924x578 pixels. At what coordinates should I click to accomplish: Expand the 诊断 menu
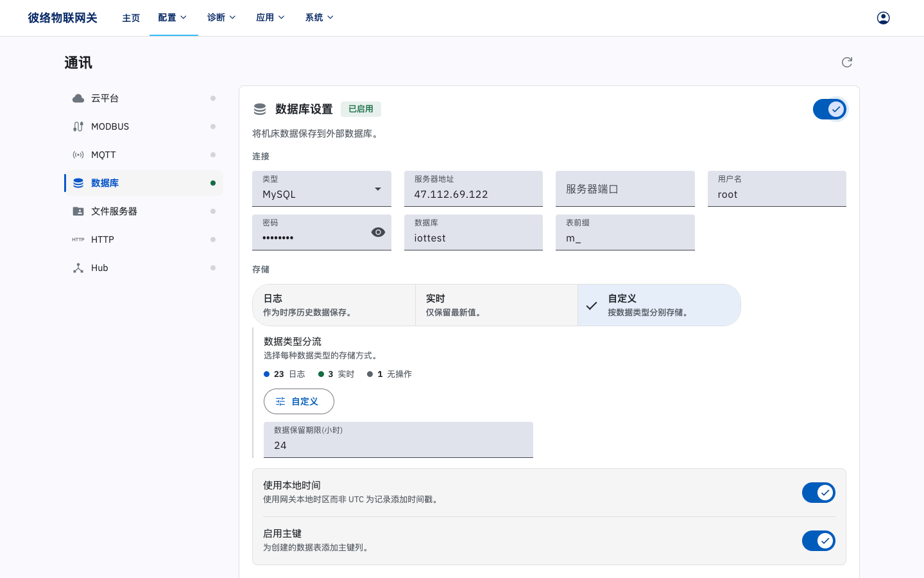pos(222,18)
